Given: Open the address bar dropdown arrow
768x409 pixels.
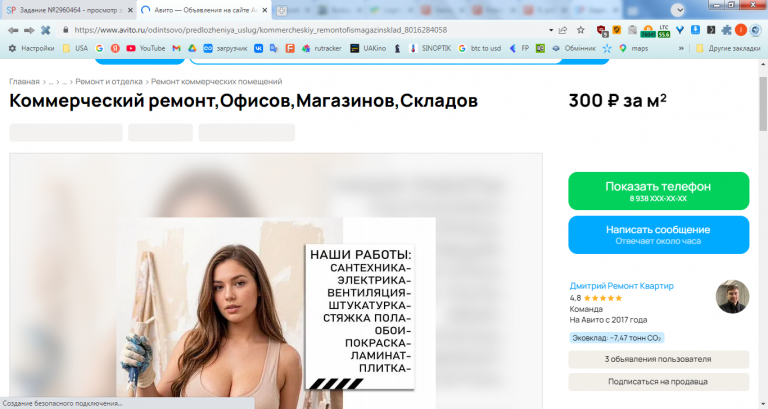Looking at the screenshot, I should coord(551,30).
